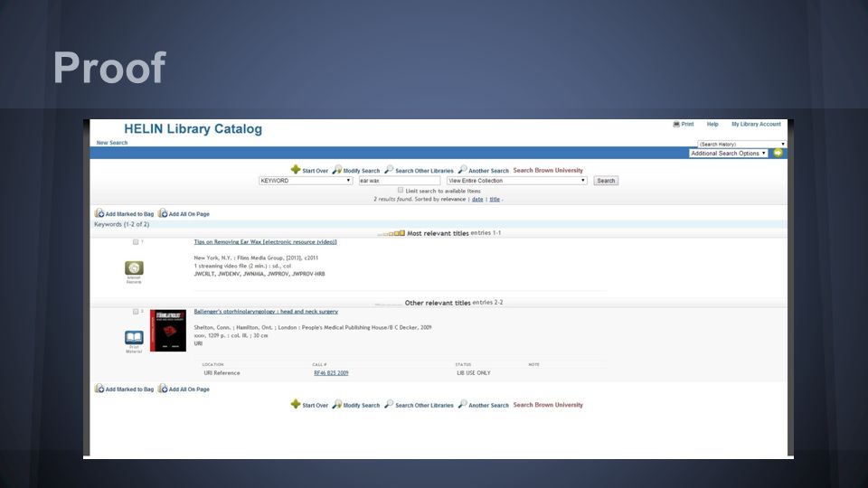Click the top Add Marked to Bag icon

tap(99, 213)
